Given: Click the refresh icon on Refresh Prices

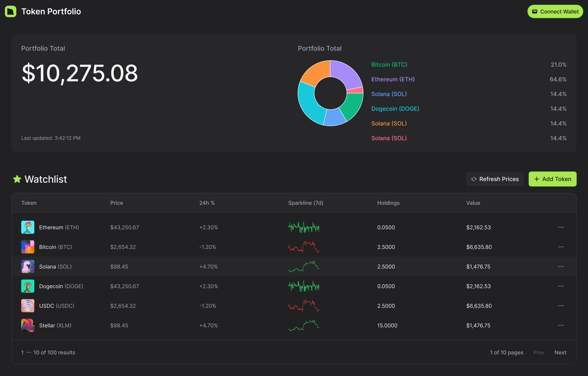Looking at the screenshot, I should point(474,179).
